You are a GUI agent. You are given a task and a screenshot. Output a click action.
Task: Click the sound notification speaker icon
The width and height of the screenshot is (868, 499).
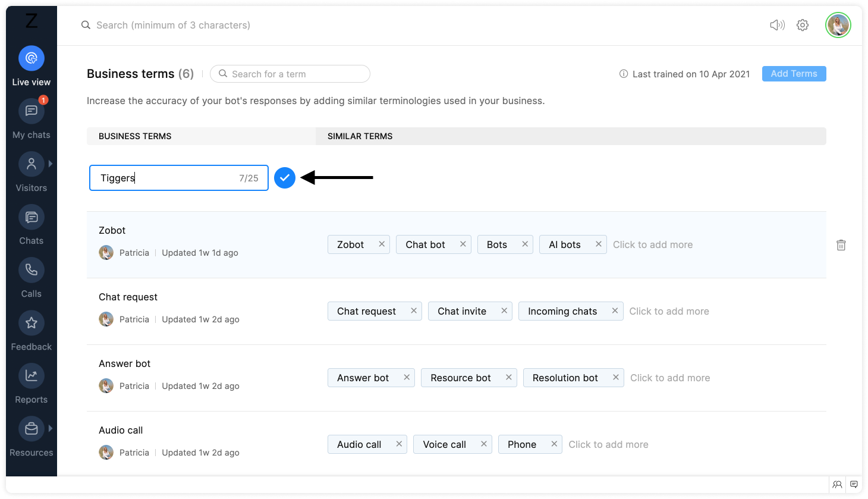pyautogui.click(x=777, y=25)
